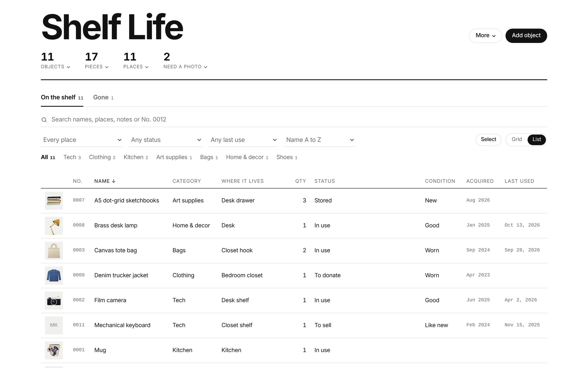Expand the Places stat dropdown
The image size is (588, 368).
click(136, 61)
